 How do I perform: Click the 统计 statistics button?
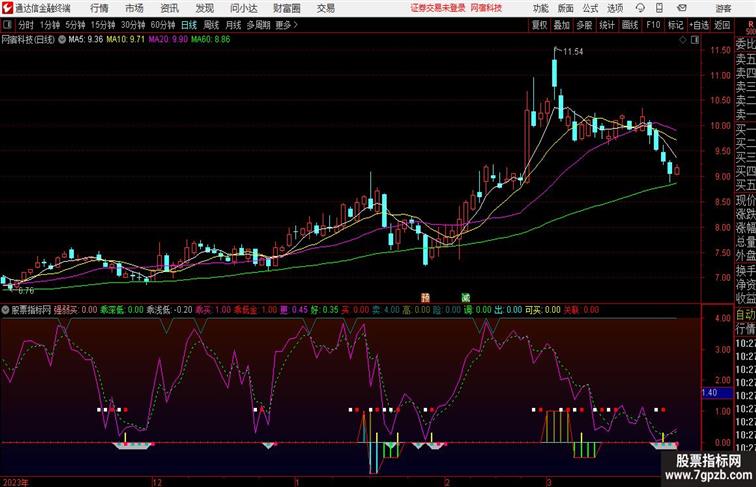click(x=607, y=25)
